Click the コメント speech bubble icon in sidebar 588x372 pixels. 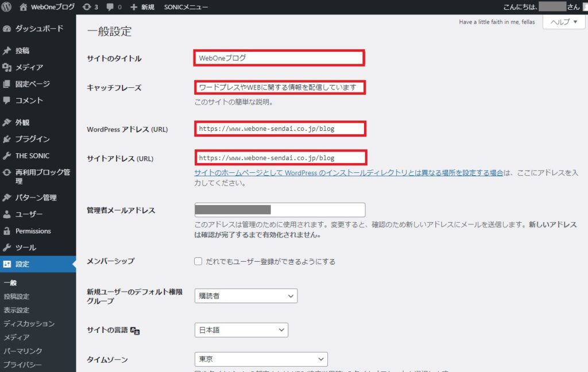pos(7,100)
